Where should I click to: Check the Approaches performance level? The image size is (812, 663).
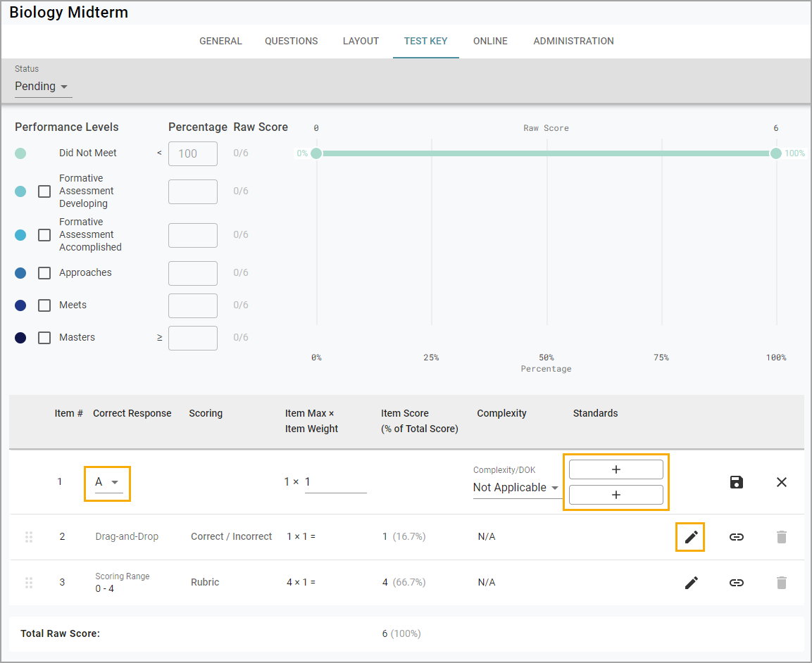click(x=44, y=273)
